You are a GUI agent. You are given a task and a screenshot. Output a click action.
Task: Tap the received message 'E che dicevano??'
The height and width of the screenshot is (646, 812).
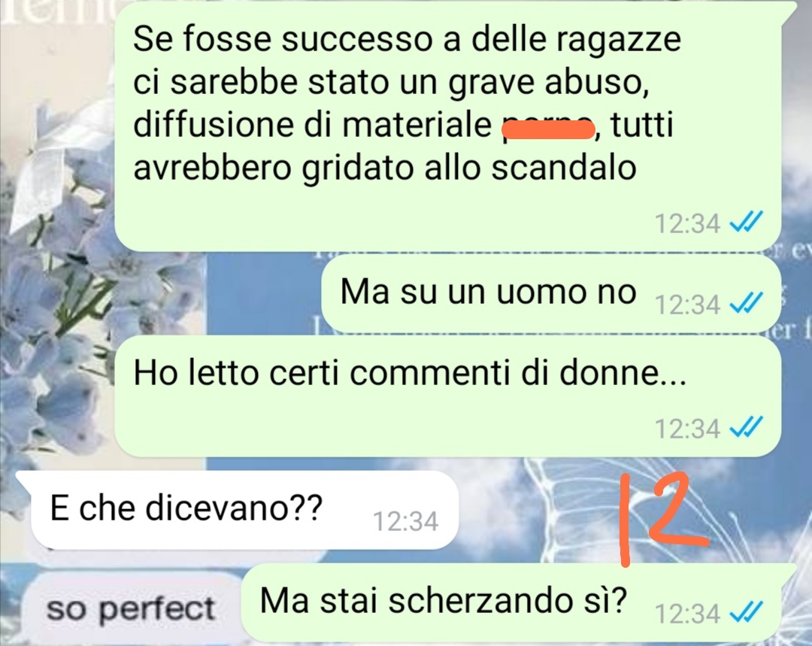[x=244, y=511]
